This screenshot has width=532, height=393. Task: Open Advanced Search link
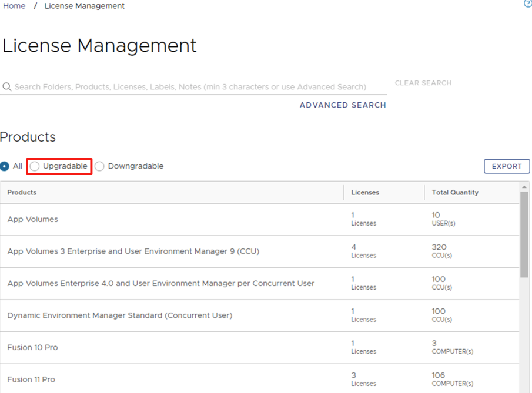343,105
